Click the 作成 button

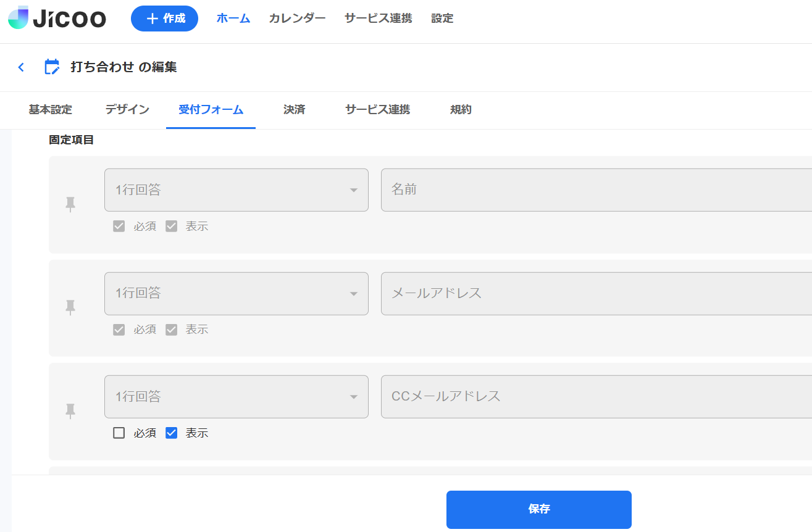click(164, 18)
